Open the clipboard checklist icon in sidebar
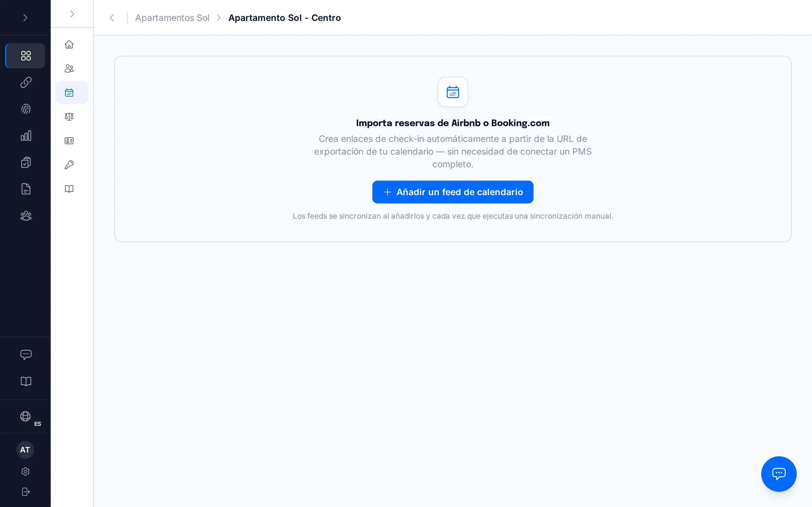 coord(25,162)
